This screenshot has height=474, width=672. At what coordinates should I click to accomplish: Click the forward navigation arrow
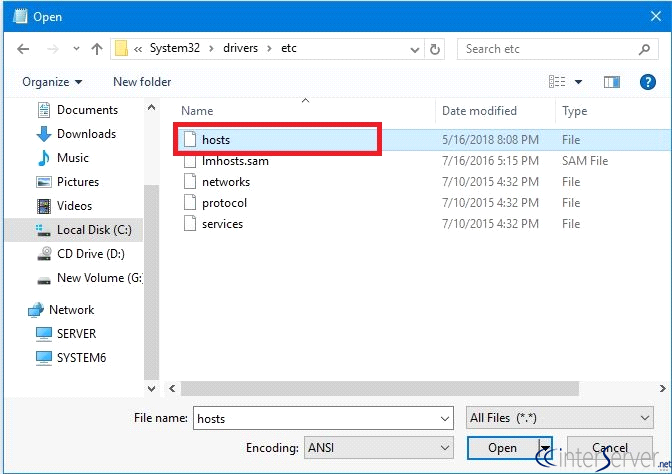[x=53, y=49]
